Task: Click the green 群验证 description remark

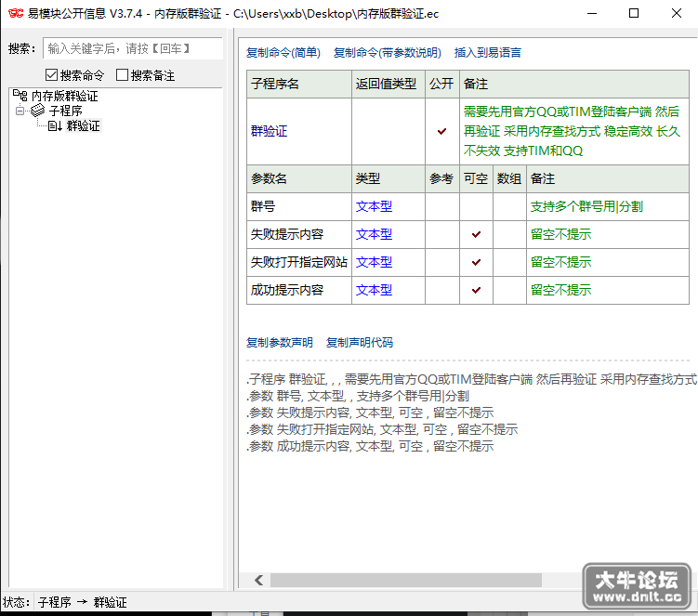Action: coord(572,131)
